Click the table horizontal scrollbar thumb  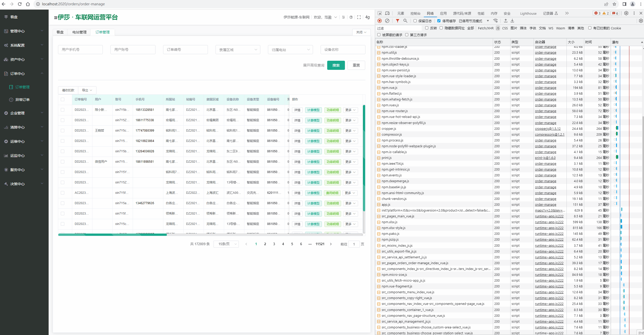(112, 235)
